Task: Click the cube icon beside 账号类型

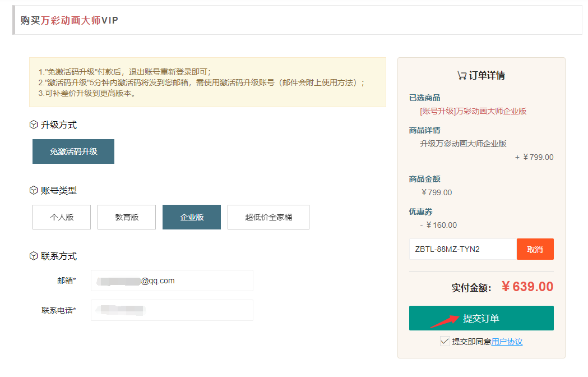Action: pos(34,190)
